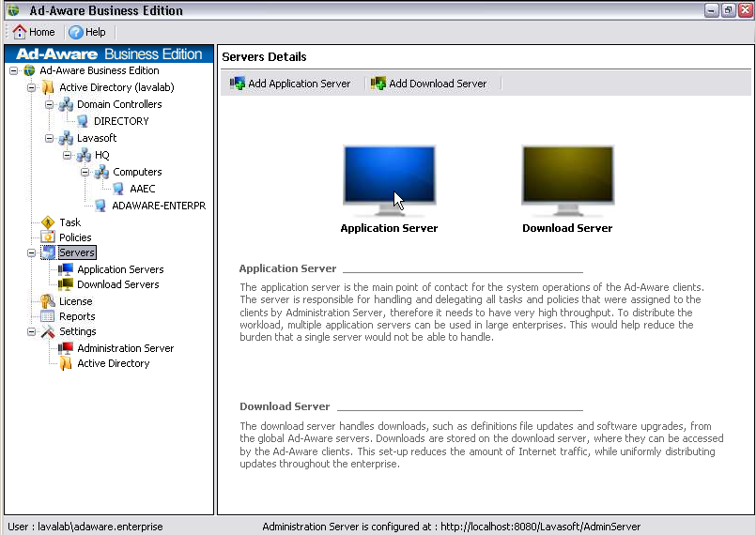Screen dimensions: 756x535
Task: Click the globe icon of root node
Action: pos(29,70)
